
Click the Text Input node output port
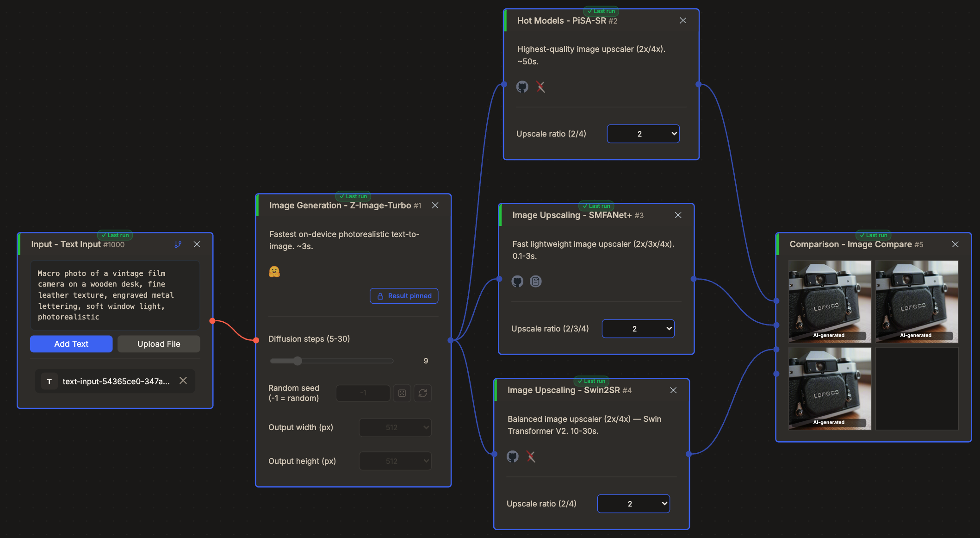[x=212, y=321]
